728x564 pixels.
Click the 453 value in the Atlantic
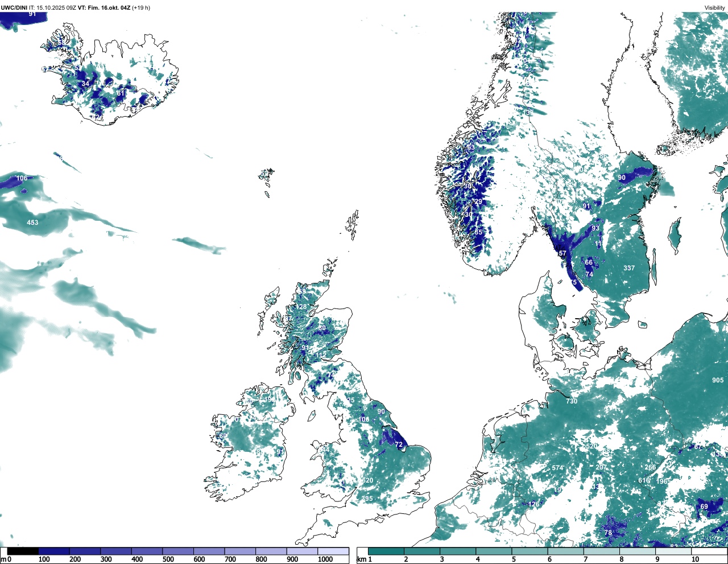32,222
